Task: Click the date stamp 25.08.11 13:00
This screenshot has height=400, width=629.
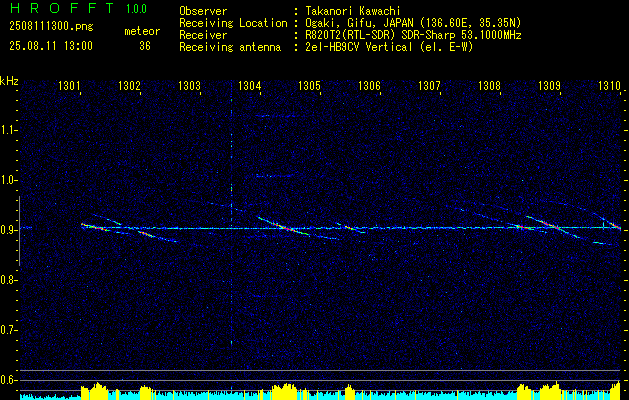Action: click(x=51, y=46)
